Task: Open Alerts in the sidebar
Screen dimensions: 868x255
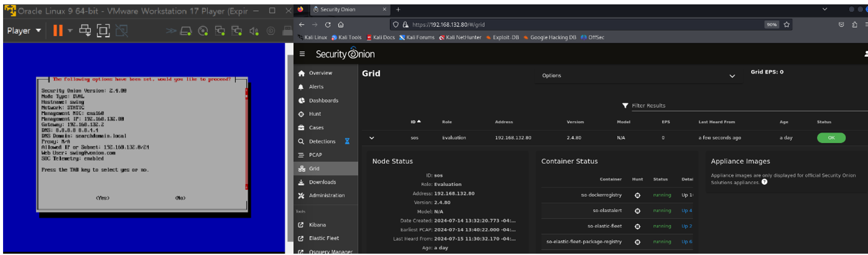Action: click(x=316, y=87)
